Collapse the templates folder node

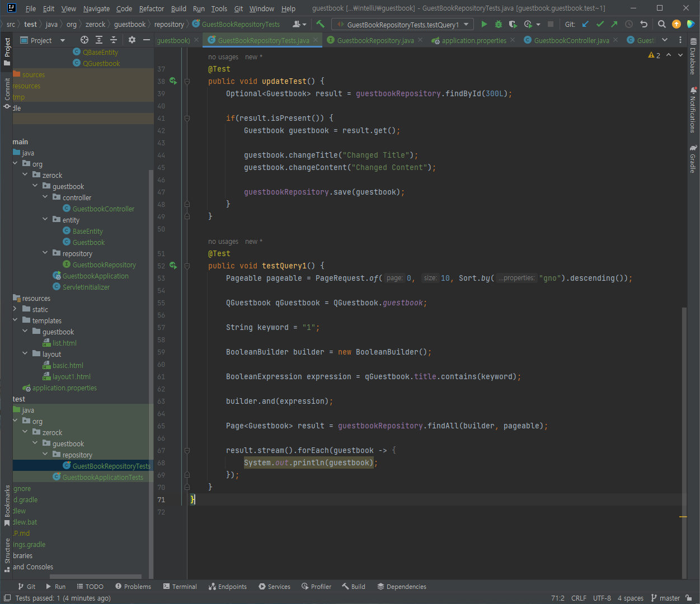click(x=15, y=320)
